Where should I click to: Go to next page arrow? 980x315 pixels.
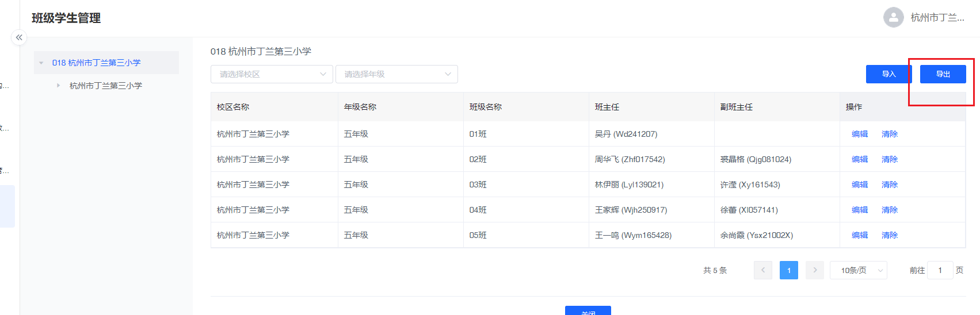814,270
